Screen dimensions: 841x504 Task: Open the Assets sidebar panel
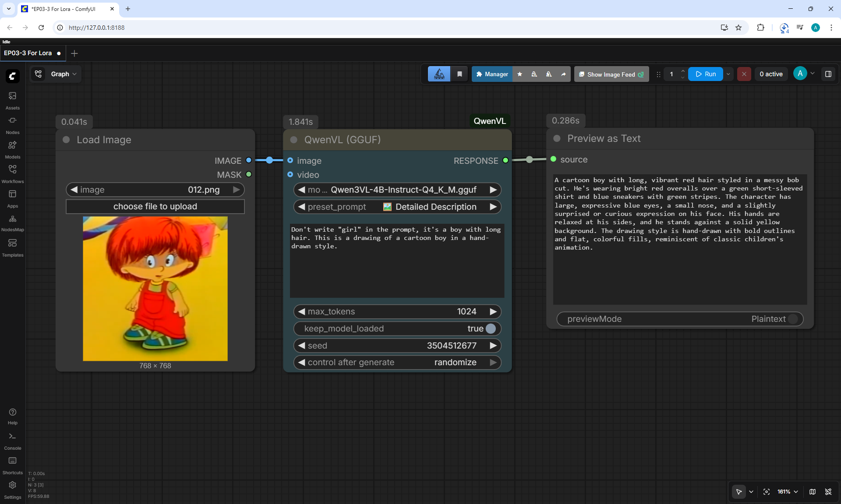12,100
